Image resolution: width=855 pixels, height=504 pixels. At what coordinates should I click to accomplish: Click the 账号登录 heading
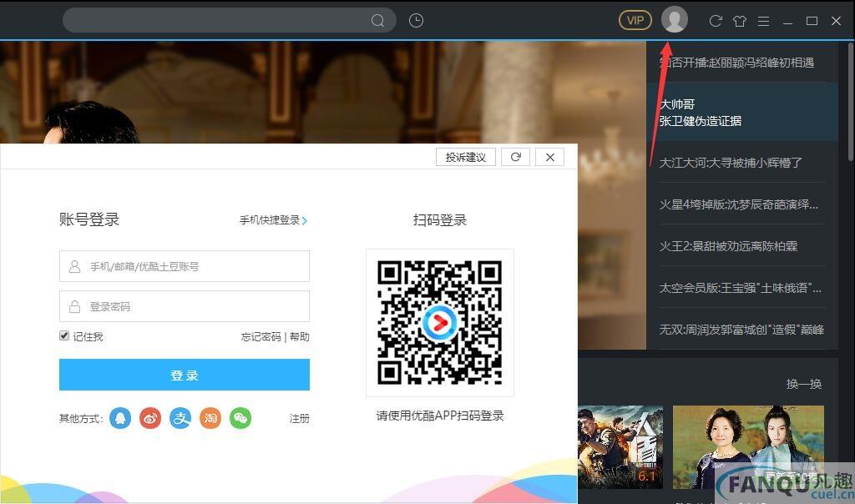tap(89, 219)
